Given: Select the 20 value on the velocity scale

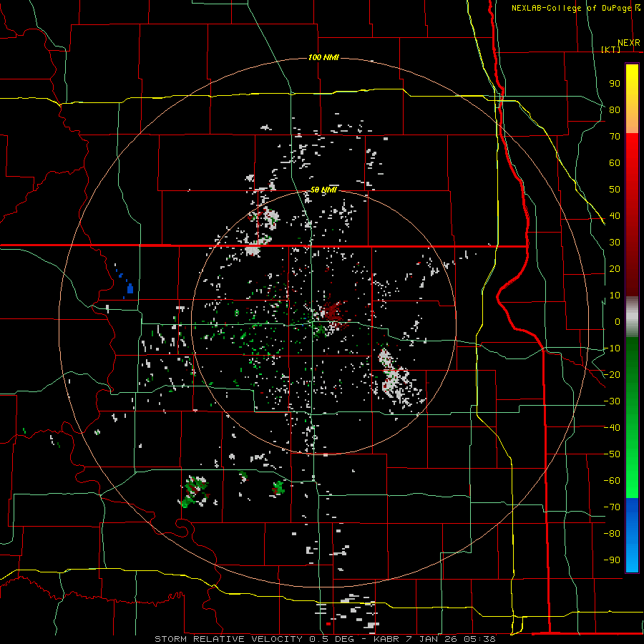Looking at the screenshot, I should click(615, 268).
